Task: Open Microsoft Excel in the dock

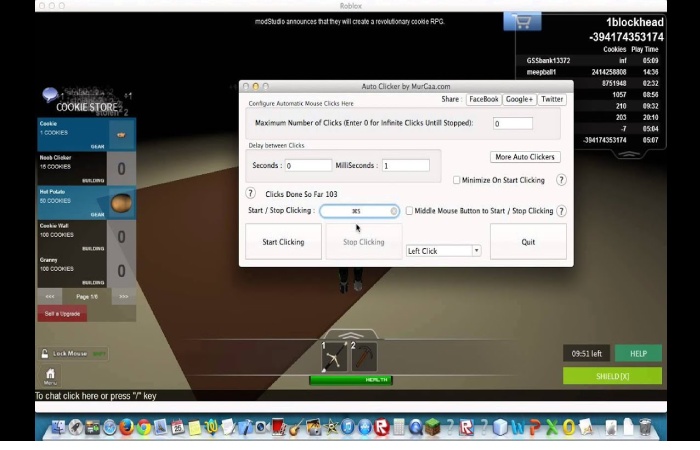Action: 552,428
